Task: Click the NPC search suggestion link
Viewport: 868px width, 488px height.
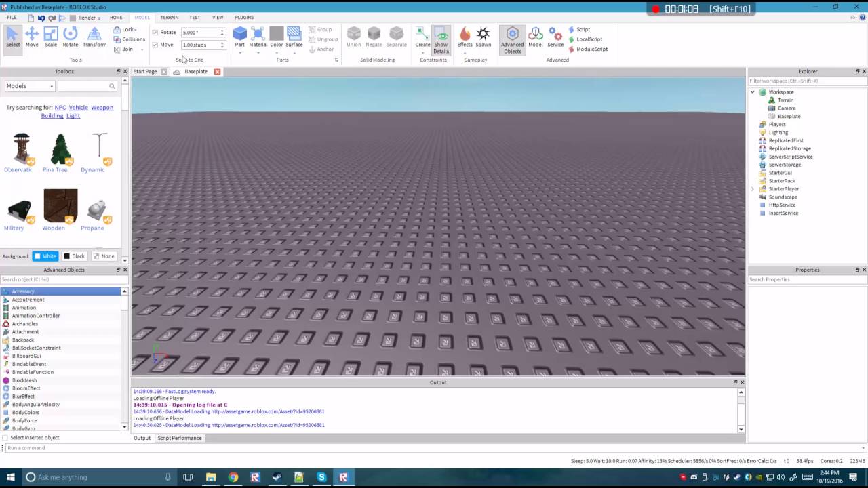Action: [x=60, y=108]
